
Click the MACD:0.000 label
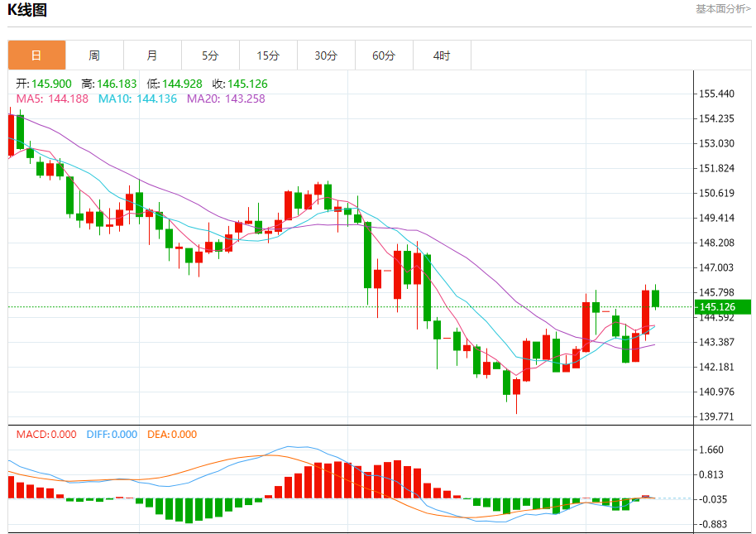tap(46, 434)
